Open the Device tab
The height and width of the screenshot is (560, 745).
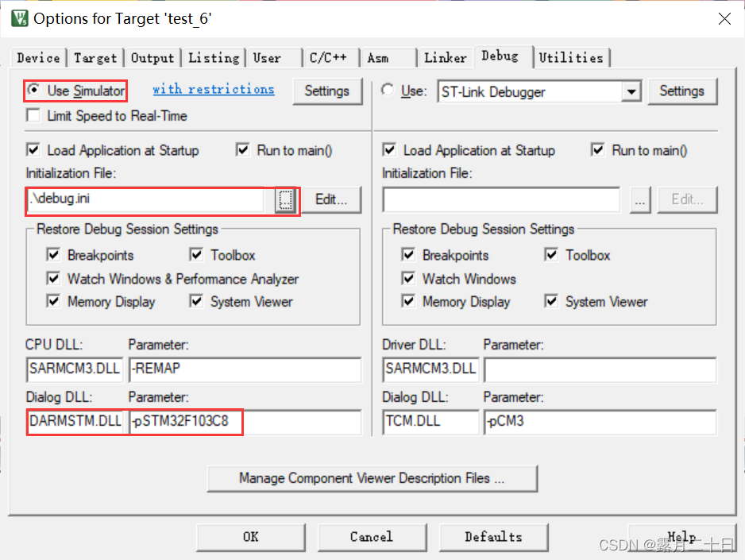click(38, 58)
